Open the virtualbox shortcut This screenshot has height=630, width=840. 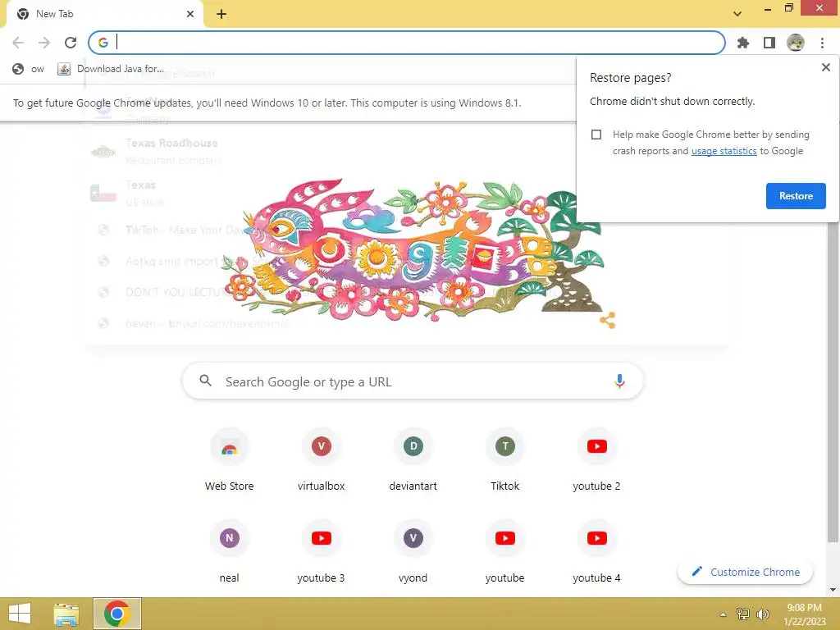[x=321, y=461]
